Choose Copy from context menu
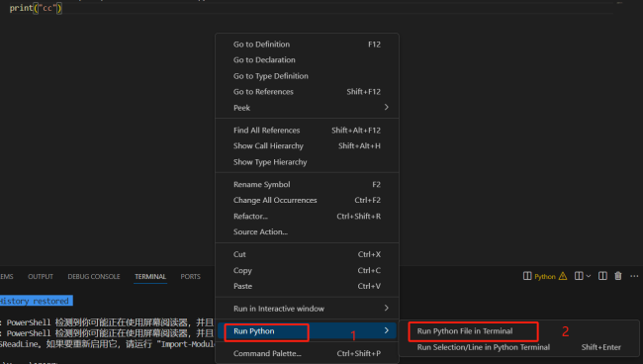 [x=307, y=271]
